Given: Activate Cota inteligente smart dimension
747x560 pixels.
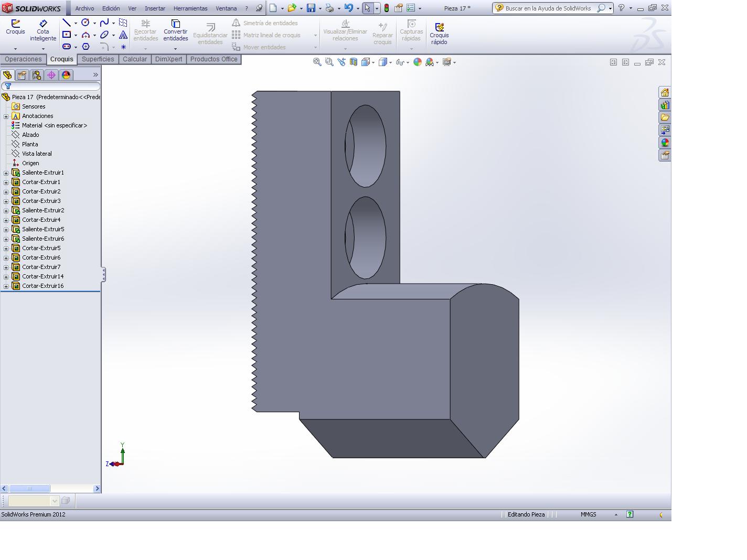Looking at the screenshot, I should pos(43,31).
